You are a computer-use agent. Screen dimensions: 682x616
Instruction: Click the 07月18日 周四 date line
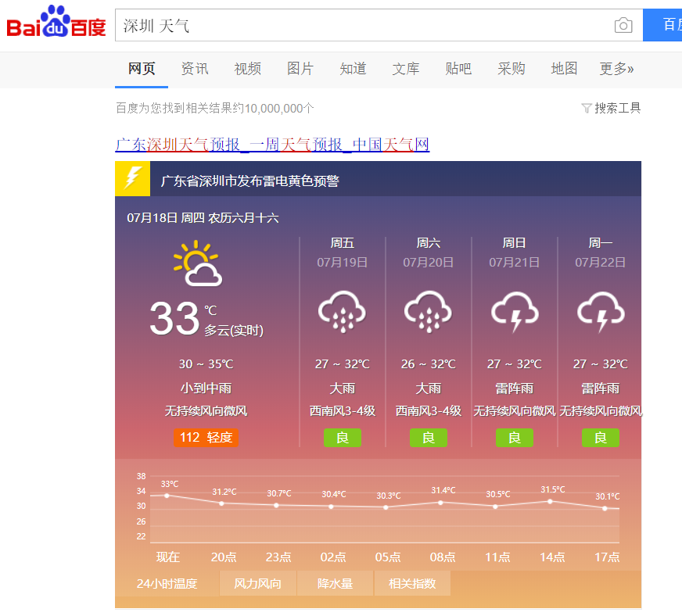(203, 218)
